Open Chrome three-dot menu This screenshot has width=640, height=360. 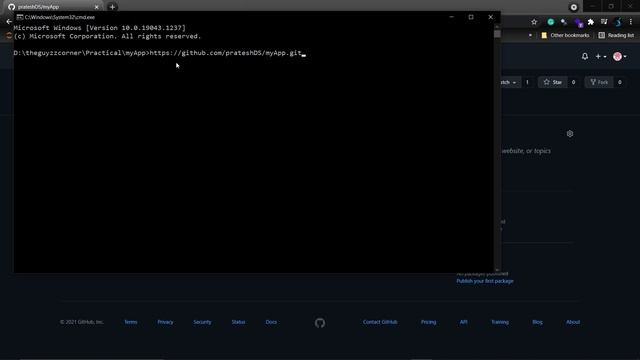click(631, 22)
